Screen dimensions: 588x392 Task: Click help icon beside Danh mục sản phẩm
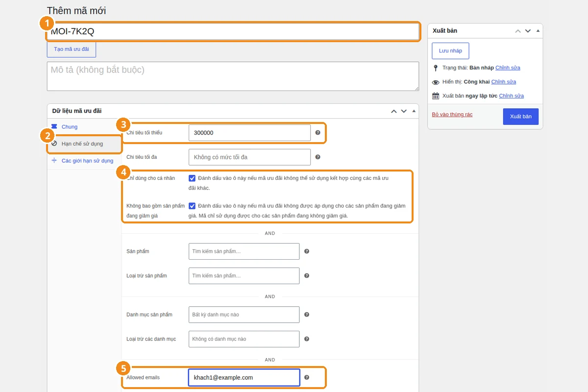click(x=307, y=315)
